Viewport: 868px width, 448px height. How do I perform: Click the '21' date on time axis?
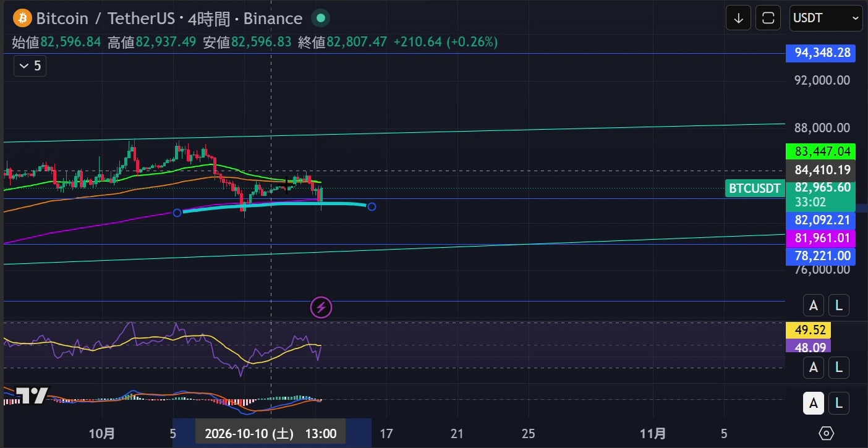click(x=457, y=433)
